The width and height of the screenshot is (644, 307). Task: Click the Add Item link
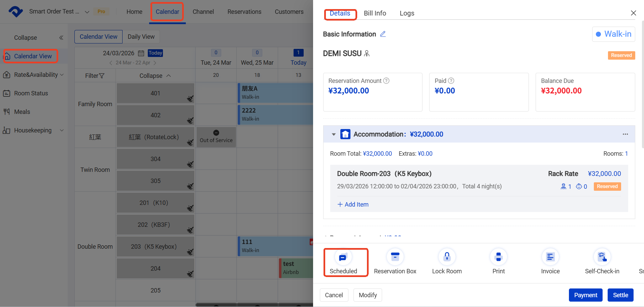point(353,205)
